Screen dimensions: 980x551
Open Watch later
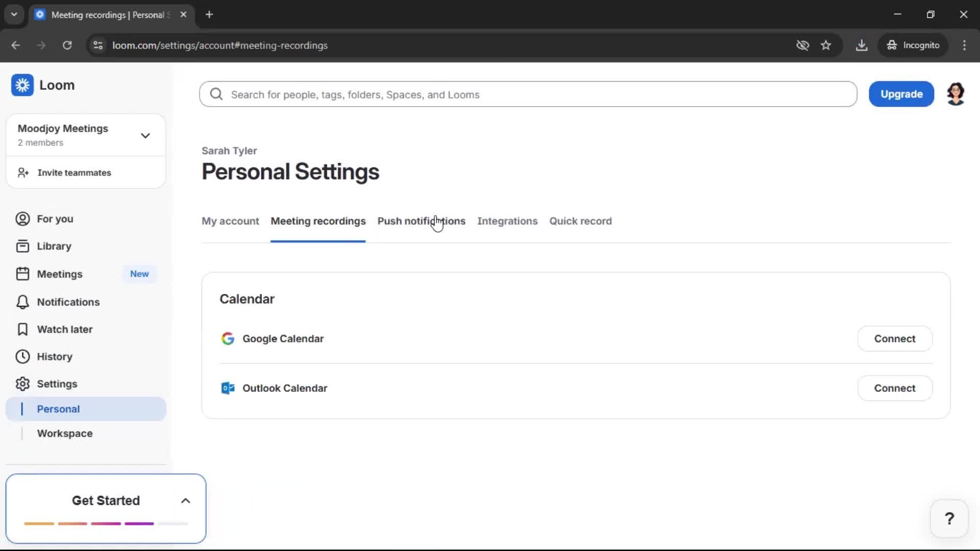(65, 330)
